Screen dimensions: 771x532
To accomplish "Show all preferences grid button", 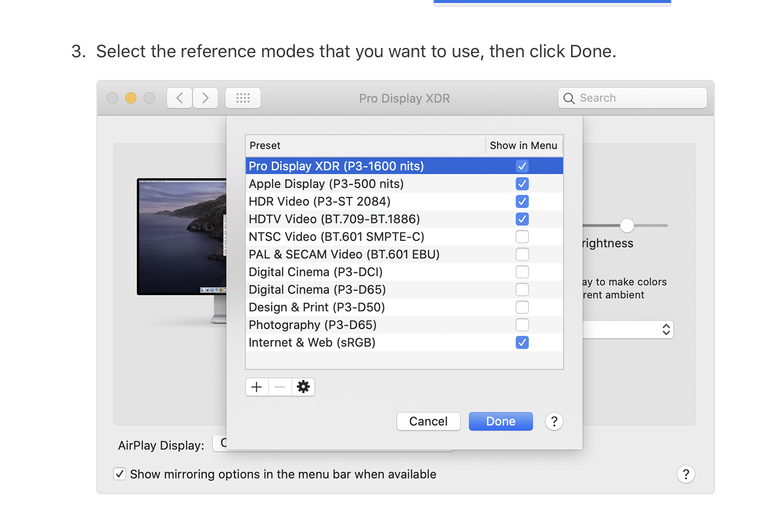I will pyautogui.click(x=243, y=98).
